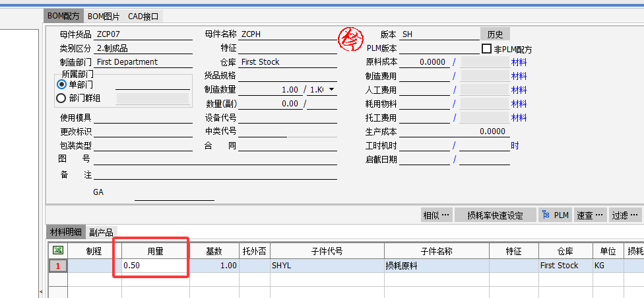The image size is (644, 298).
Task: Click the red approval stamp icon
Action: tap(350, 40)
